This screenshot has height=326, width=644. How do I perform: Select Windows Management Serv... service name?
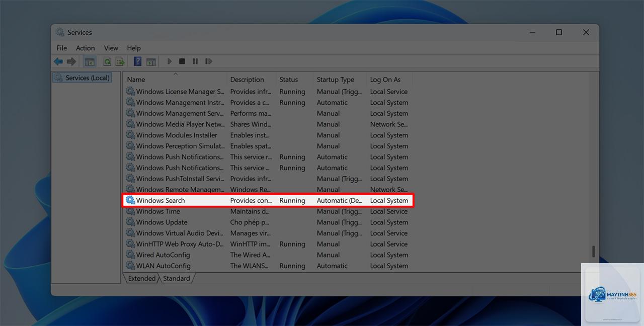point(180,113)
